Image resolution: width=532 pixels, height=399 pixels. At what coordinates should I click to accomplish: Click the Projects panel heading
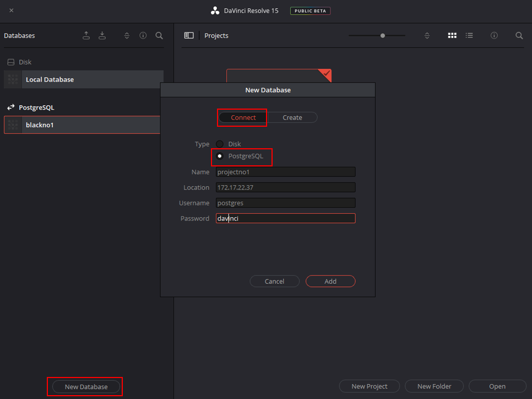point(216,36)
